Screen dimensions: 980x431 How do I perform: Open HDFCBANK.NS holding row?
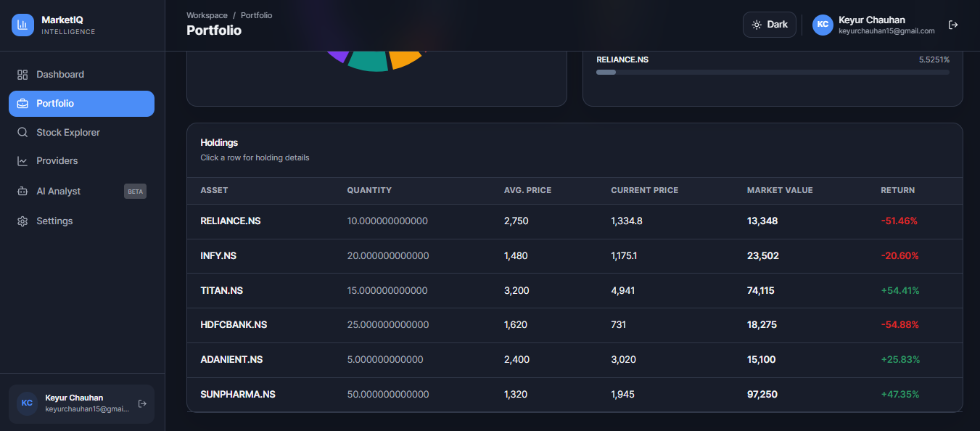575,325
